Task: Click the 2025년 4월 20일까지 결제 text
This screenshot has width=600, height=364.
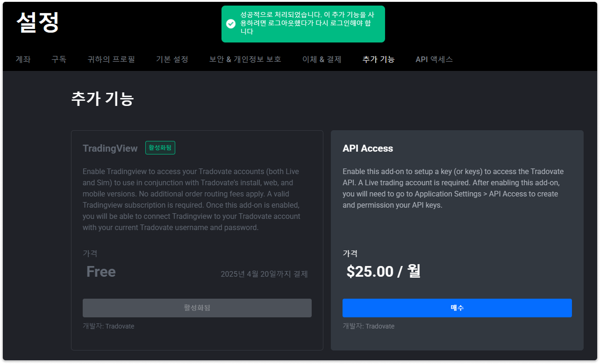Action: click(x=264, y=274)
